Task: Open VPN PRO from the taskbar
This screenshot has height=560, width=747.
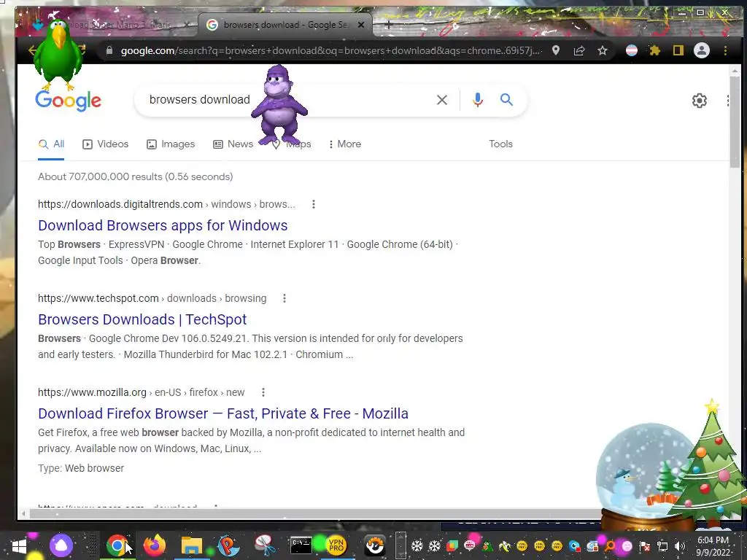Action: click(x=336, y=545)
